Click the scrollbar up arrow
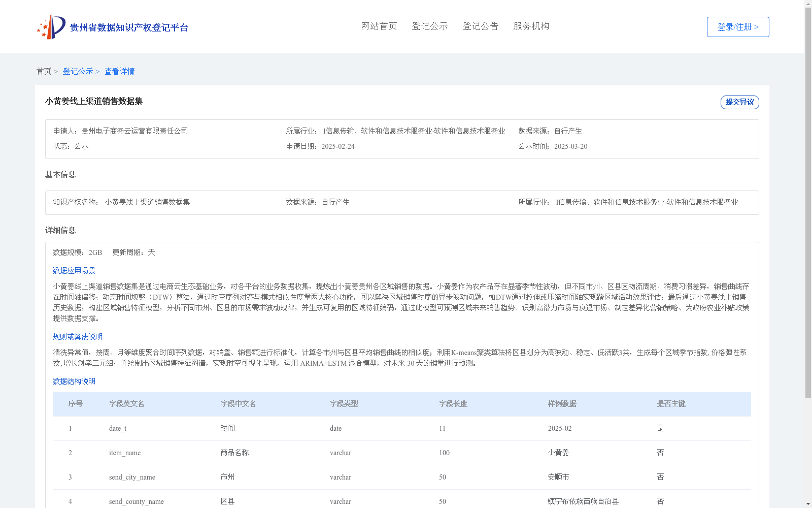Viewport: 812px width, 508px height. click(x=808, y=4)
